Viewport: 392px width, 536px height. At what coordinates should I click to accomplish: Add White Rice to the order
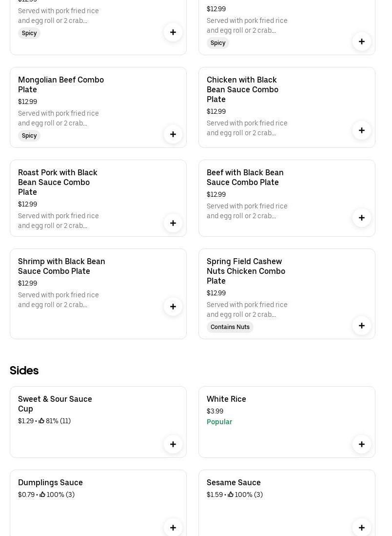coord(362,444)
